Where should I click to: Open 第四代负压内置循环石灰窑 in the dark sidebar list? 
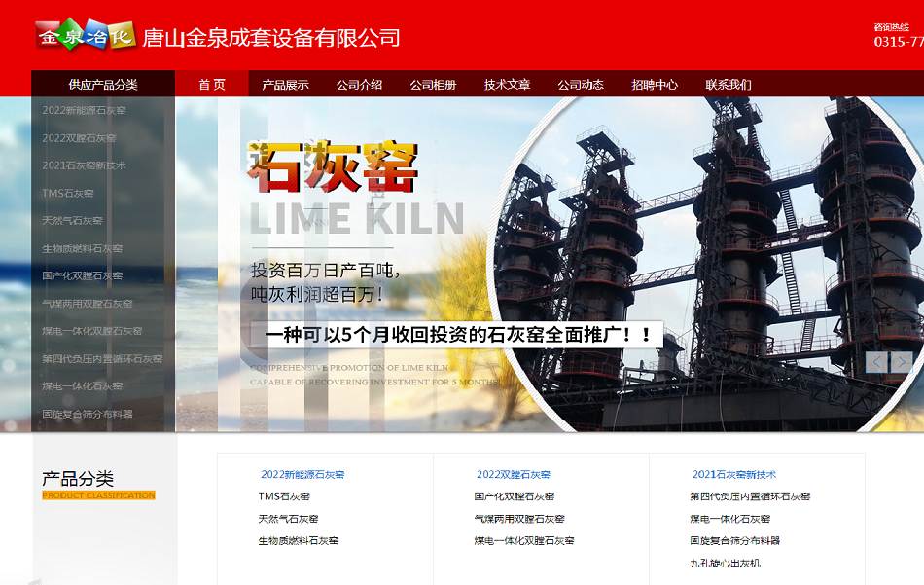click(x=102, y=359)
